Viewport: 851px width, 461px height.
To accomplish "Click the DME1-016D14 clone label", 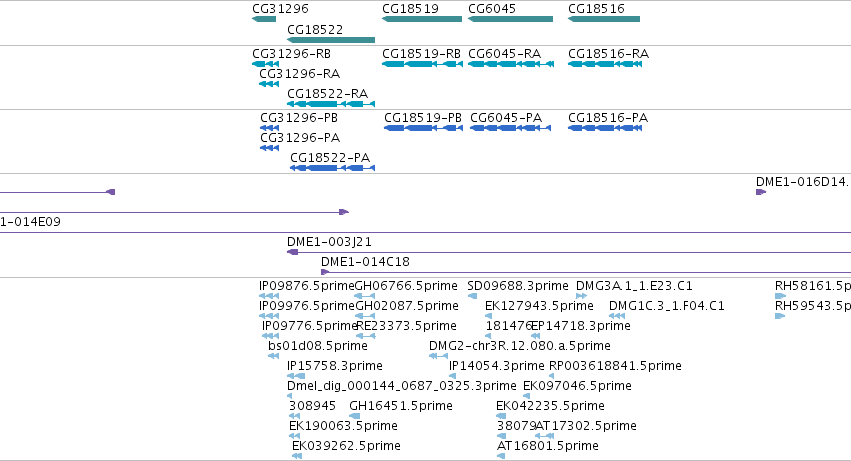I will (803, 182).
